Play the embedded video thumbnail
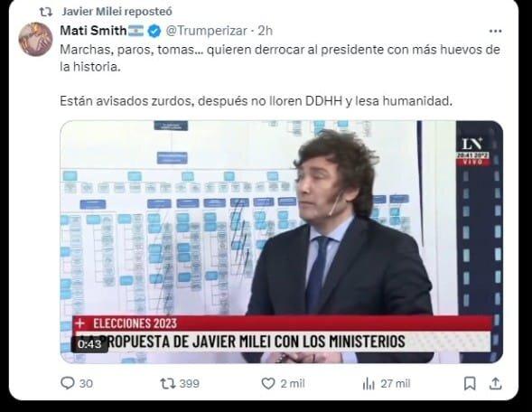The image size is (532, 412). 282,241
